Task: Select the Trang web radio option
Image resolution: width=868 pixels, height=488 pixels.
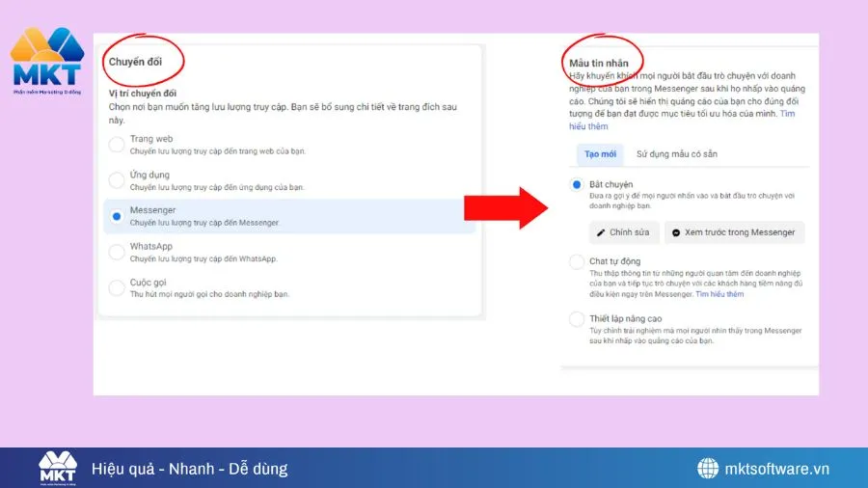Action: click(x=117, y=145)
